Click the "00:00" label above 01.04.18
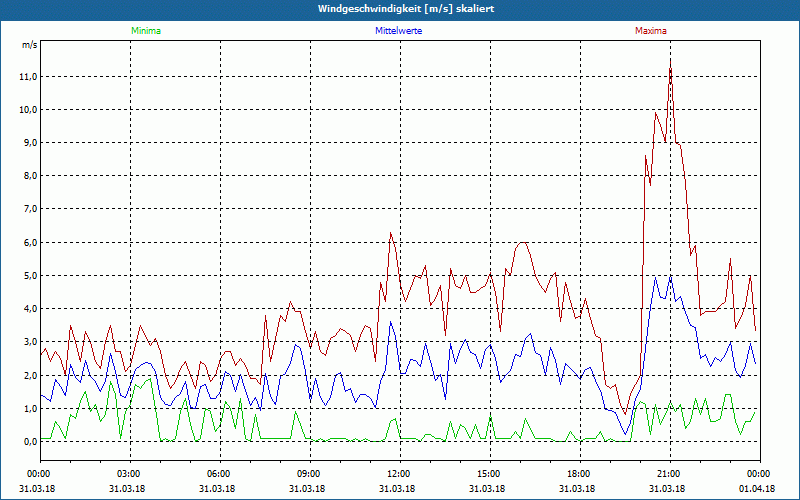This screenshot has height=500, width=800. tap(760, 474)
